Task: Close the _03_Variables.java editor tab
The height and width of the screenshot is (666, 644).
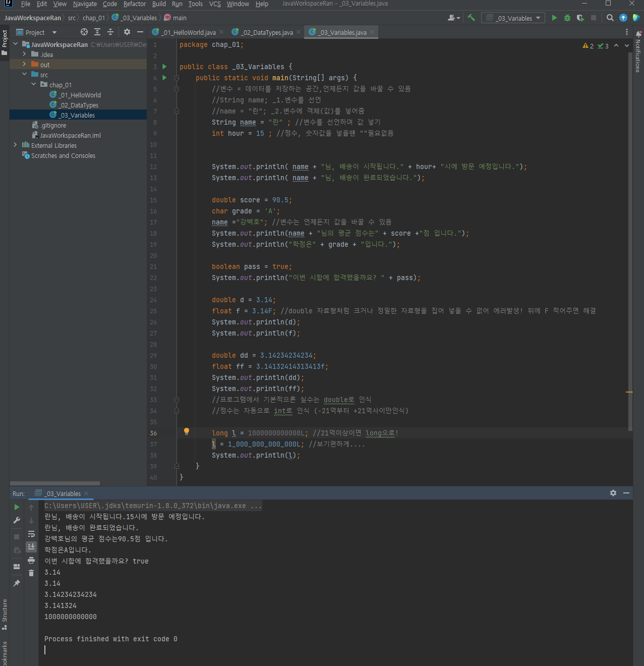Action: (x=372, y=32)
